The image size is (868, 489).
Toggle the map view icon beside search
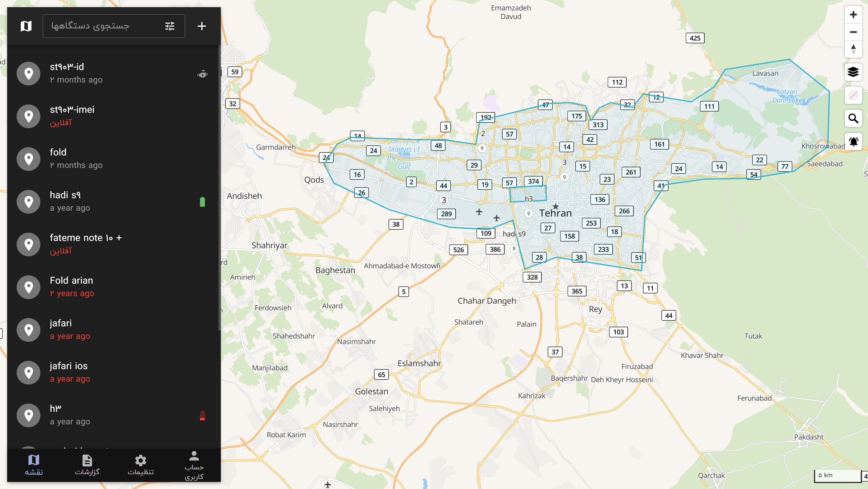[x=26, y=26]
